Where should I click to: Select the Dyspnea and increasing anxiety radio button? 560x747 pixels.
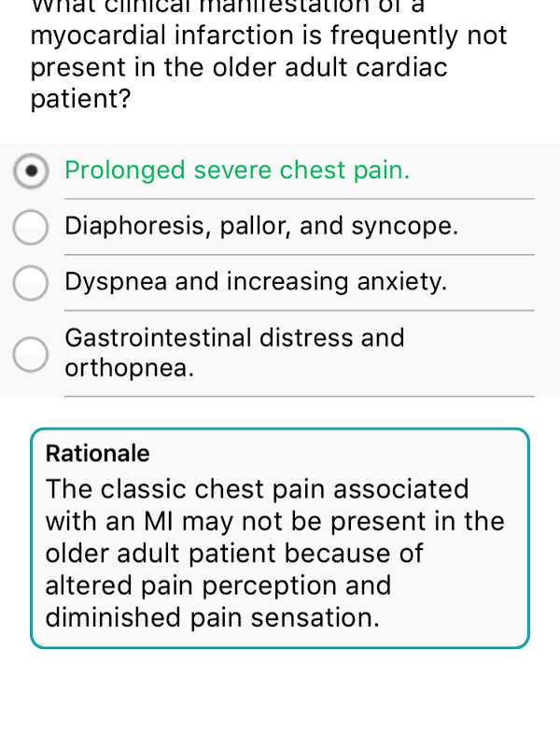coord(32,282)
